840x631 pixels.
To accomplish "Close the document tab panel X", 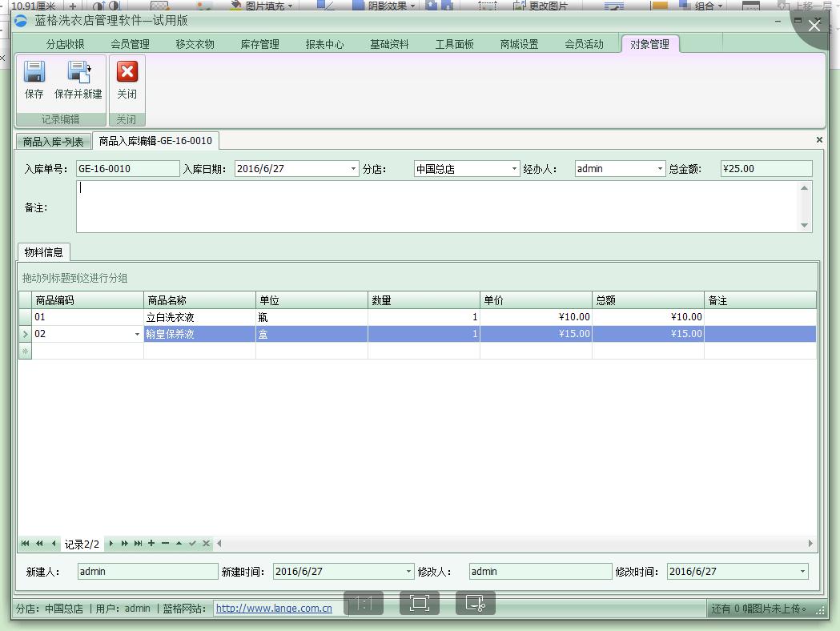I will pyautogui.click(x=819, y=140).
